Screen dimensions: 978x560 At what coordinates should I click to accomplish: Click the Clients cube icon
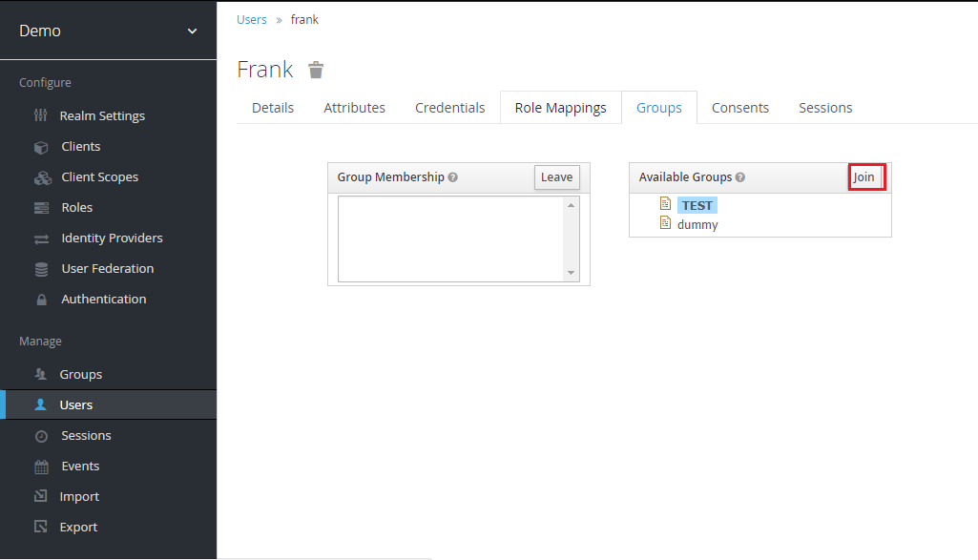(x=41, y=147)
